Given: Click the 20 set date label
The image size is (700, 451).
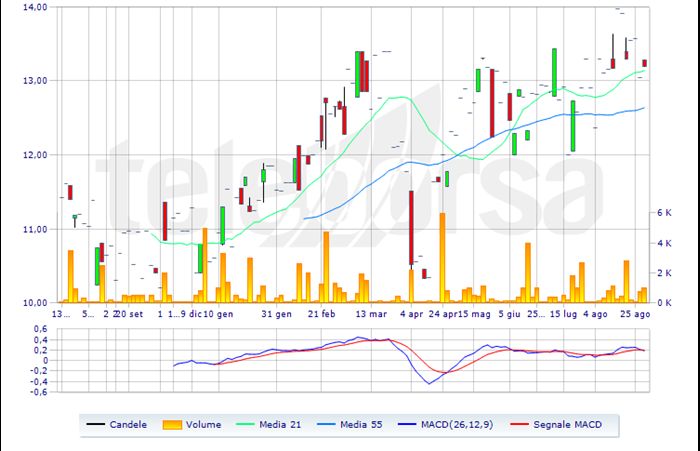Looking at the screenshot, I should [129, 314].
